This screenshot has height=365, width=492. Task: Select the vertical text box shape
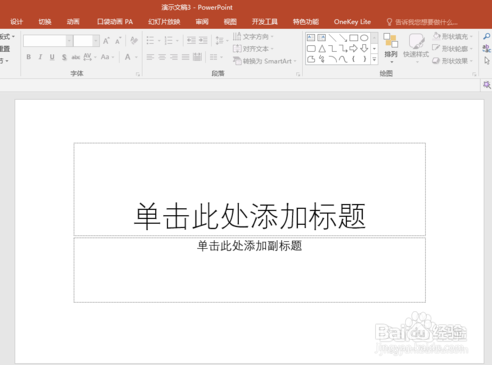tap(322, 38)
